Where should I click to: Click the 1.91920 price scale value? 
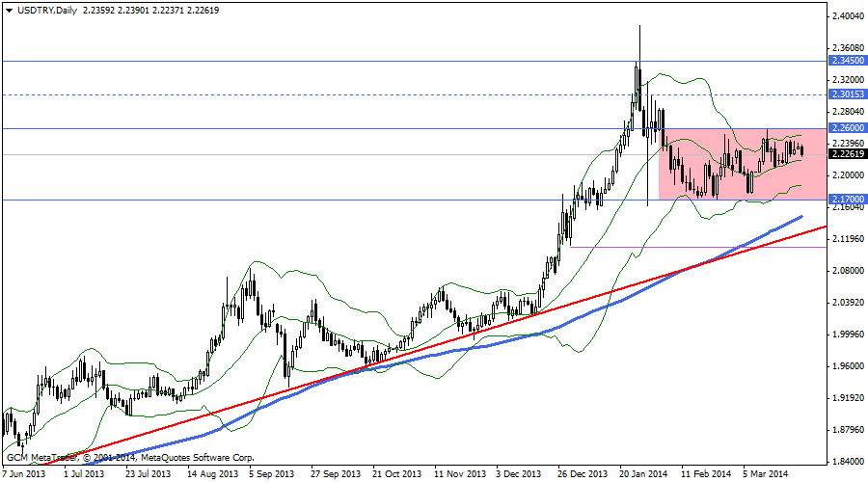tap(848, 398)
